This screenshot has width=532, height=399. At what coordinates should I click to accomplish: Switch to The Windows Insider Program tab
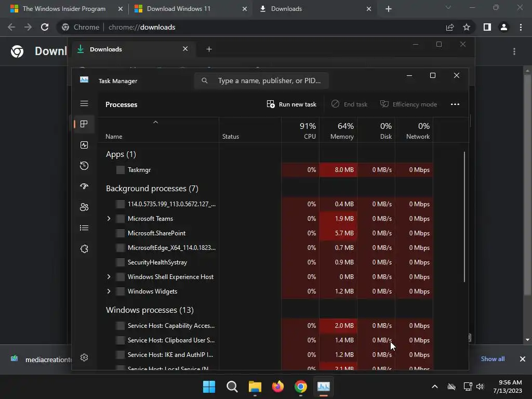pos(64,9)
